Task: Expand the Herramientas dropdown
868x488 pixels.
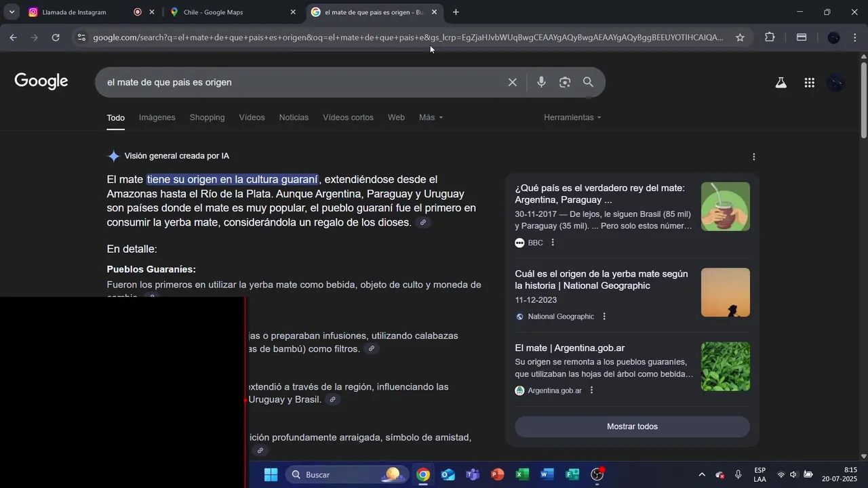Action: [x=572, y=117]
